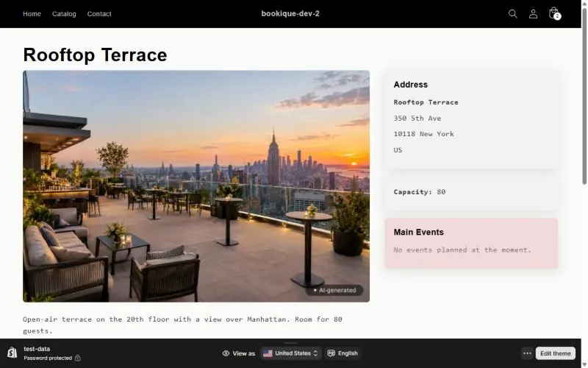Image resolution: width=588 pixels, height=368 pixels.
Task: Go to the Home menu item
Action: click(32, 14)
